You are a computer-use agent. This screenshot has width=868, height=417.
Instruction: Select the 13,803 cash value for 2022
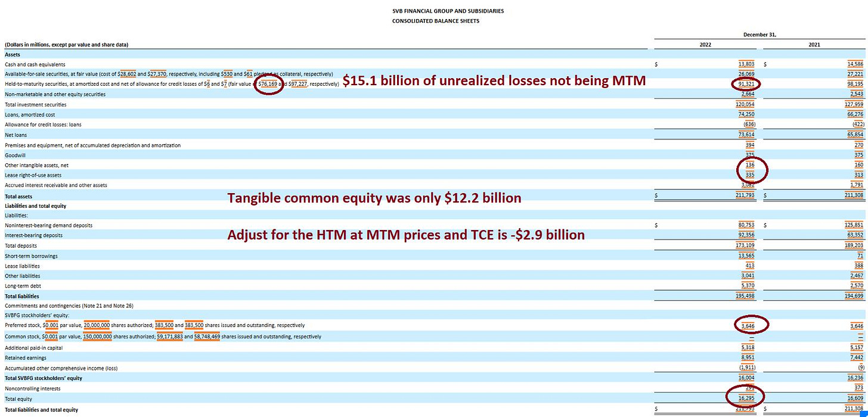(746, 64)
